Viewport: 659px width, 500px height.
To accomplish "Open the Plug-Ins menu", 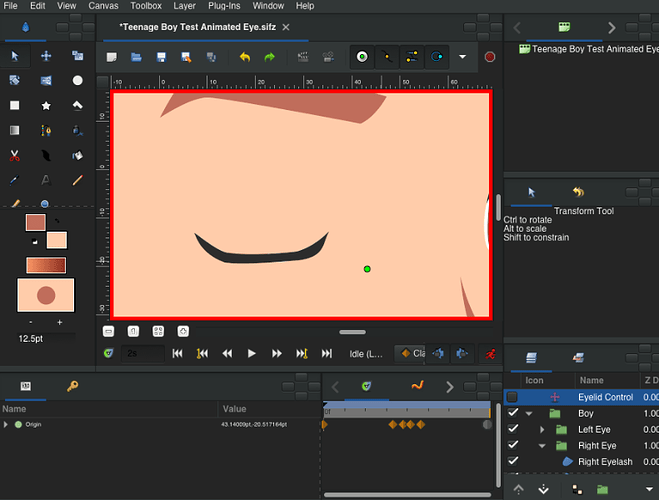I will [x=222, y=6].
